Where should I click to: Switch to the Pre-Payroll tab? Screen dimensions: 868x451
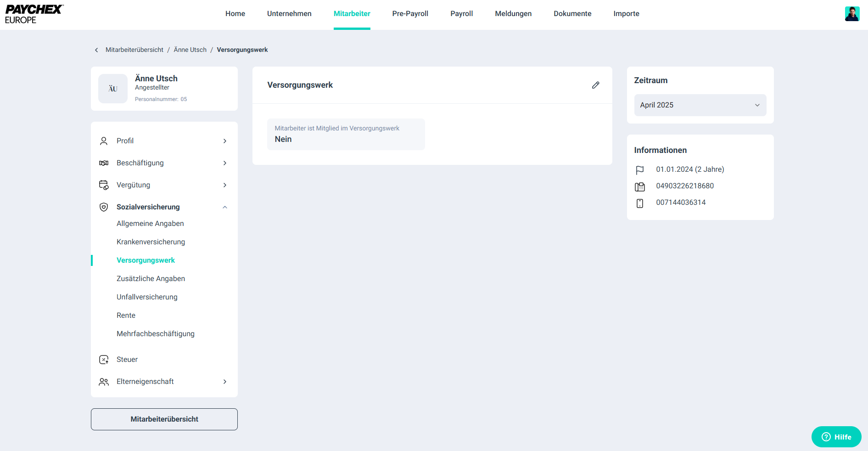410,14
